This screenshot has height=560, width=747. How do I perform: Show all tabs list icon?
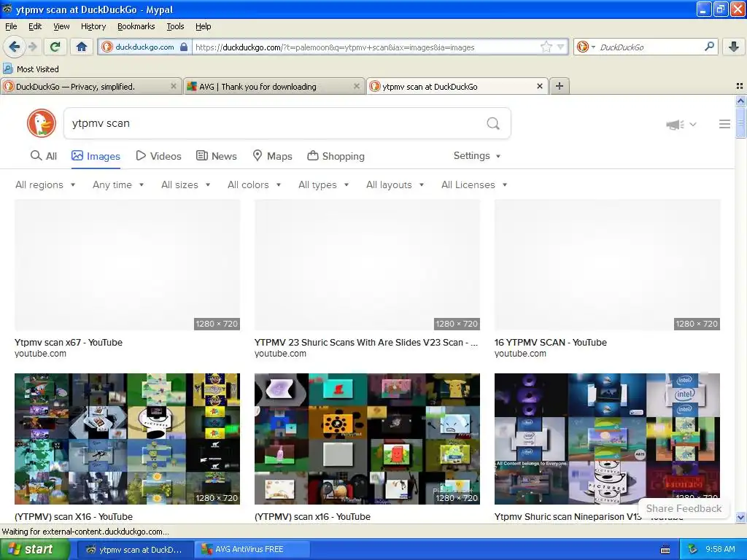click(x=740, y=86)
